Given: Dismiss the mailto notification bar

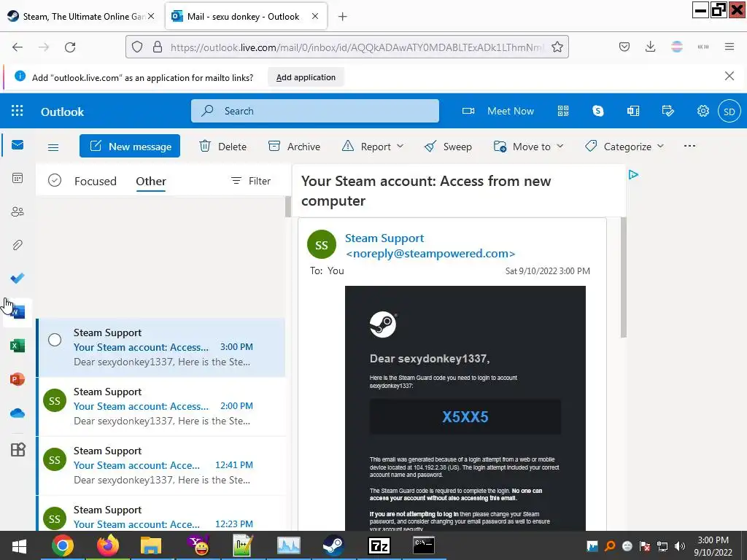Looking at the screenshot, I should (729, 76).
